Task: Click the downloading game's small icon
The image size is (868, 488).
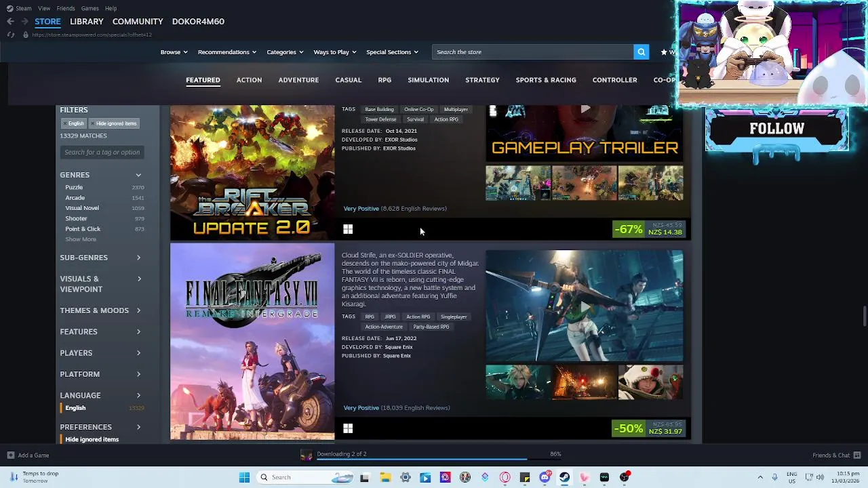Action: point(307,455)
